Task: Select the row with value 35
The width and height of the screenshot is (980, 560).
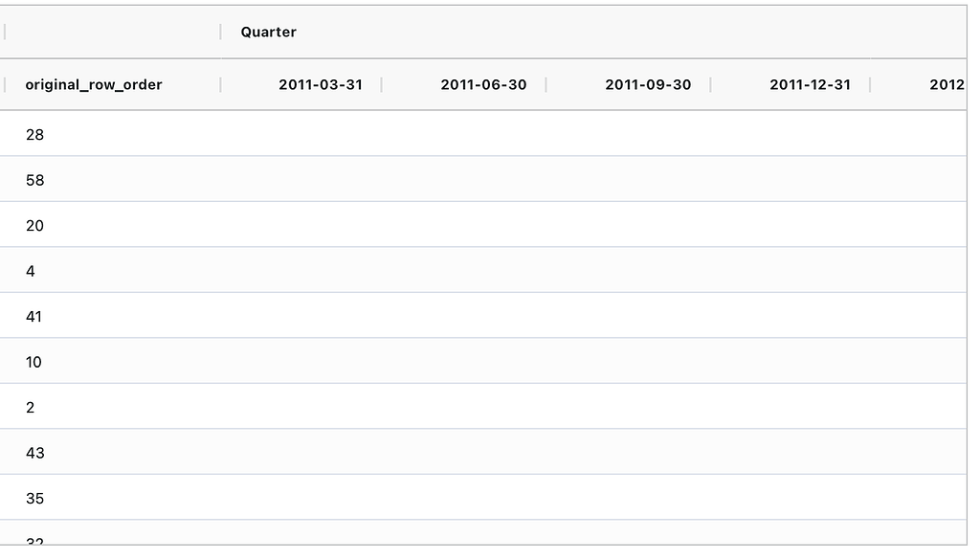Action: click(x=35, y=498)
